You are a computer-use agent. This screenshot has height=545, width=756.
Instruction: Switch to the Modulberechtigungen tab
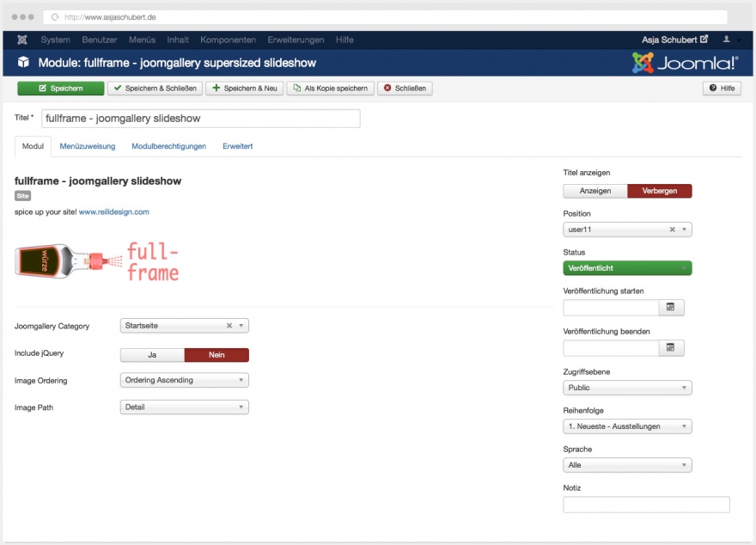pyautogui.click(x=168, y=146)
